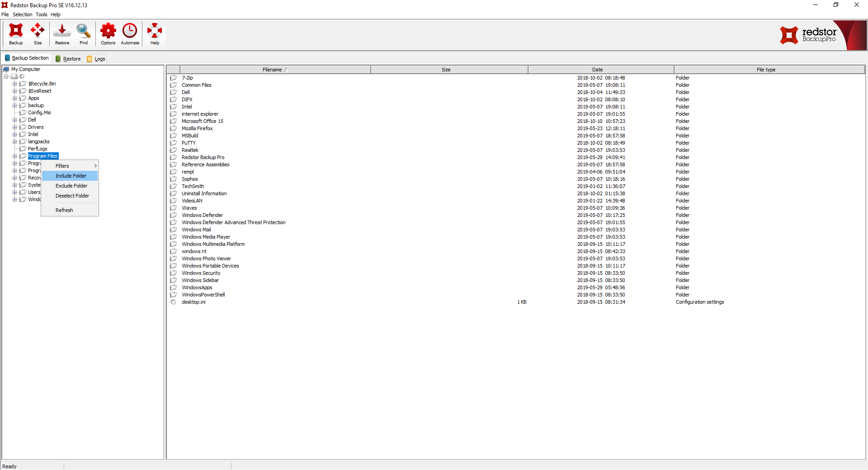Click the folder icon beside WindowsApps
868x470 pixels.
click(x=173, y=287)
